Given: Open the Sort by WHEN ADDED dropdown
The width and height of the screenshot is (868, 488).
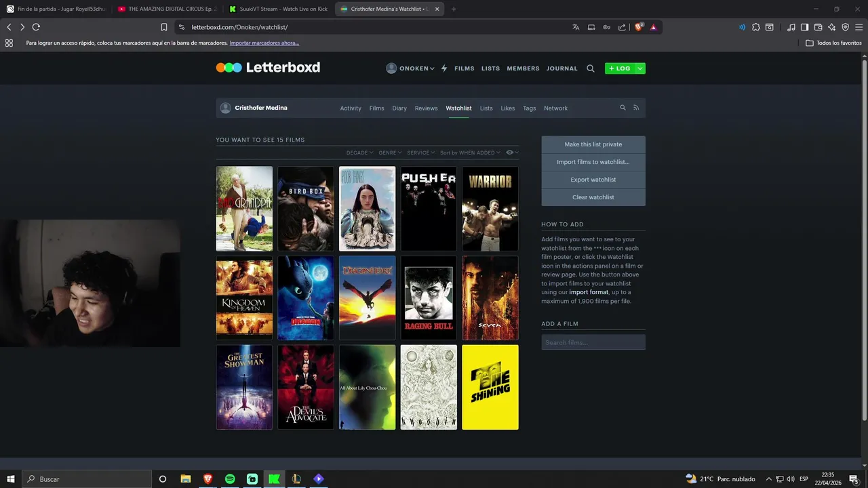Looking at the screenshot, I should 470,152.
